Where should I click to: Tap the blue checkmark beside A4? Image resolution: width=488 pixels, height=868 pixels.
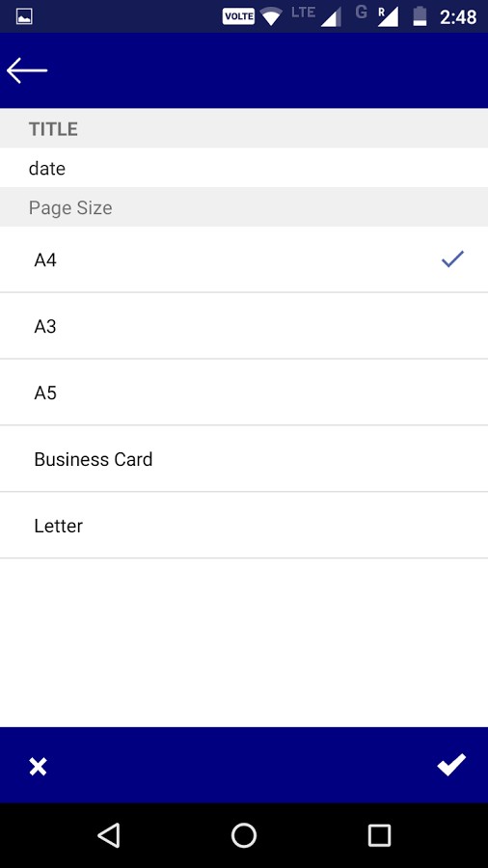pyautogui.click(x=452, y=258)
